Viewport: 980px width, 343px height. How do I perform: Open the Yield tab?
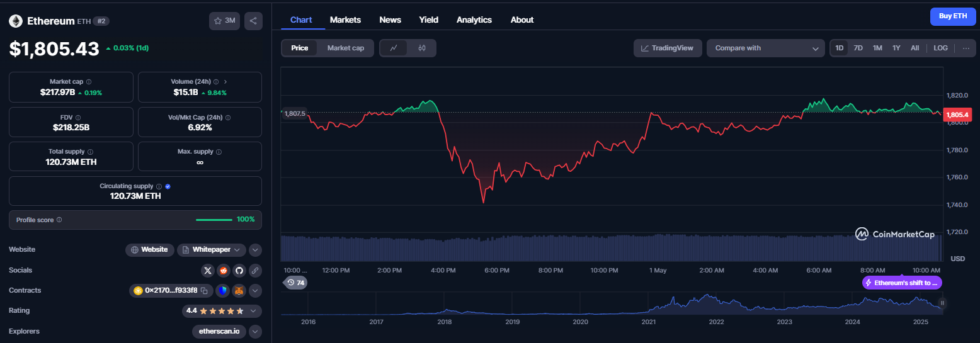click(x=429, y=20)
